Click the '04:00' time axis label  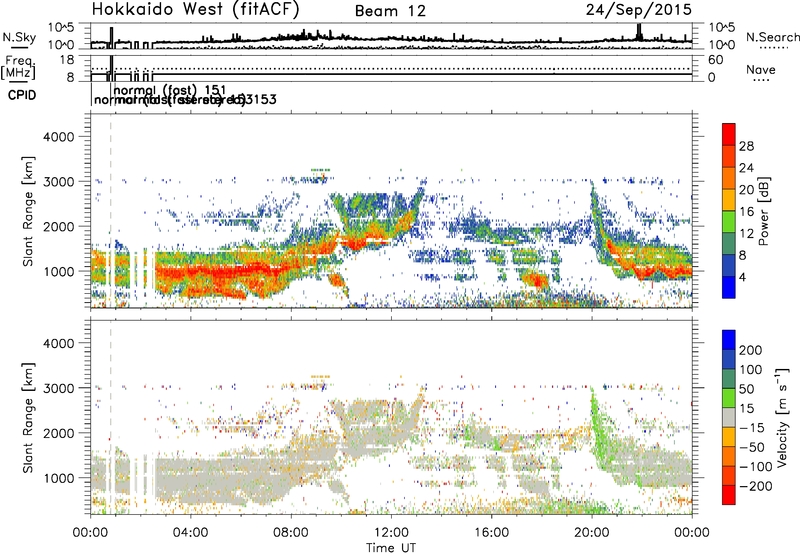190,533
